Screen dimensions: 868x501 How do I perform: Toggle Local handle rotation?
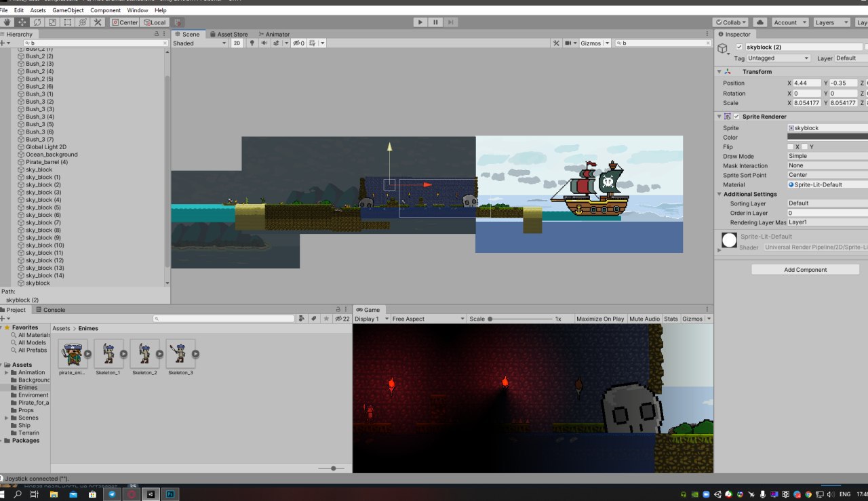(x=155, y=22)
